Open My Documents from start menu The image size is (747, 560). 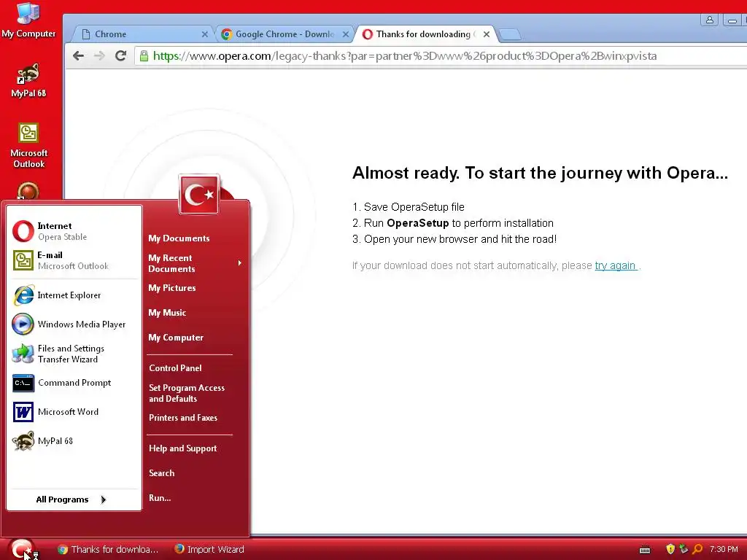(x=179, y=238)
